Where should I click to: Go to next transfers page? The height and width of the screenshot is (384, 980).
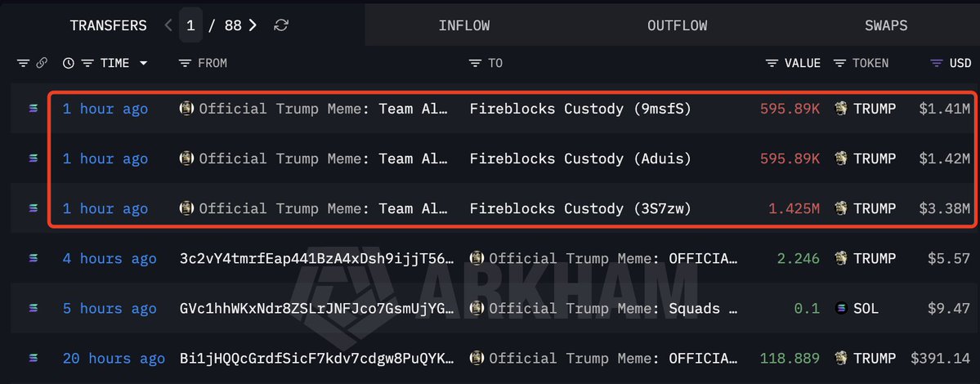click(253, 25)
